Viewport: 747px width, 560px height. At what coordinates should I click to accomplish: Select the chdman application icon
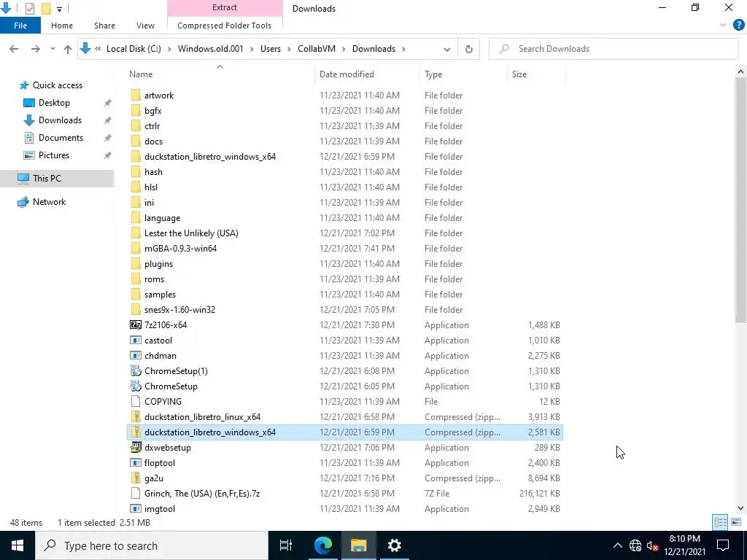136,356
